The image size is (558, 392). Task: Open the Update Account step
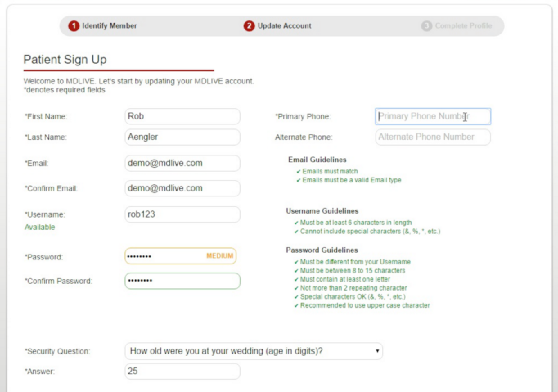click(x=278, y=26)
